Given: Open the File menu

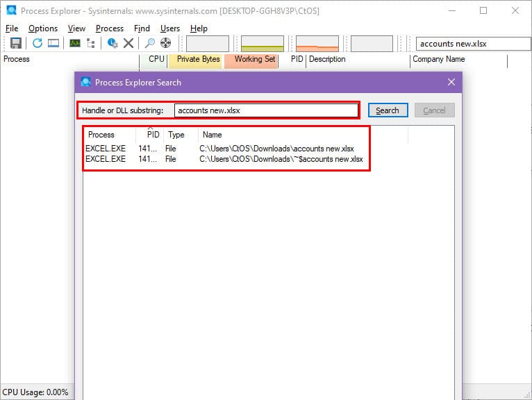Looking at the screenshot, I should [12, 28].
